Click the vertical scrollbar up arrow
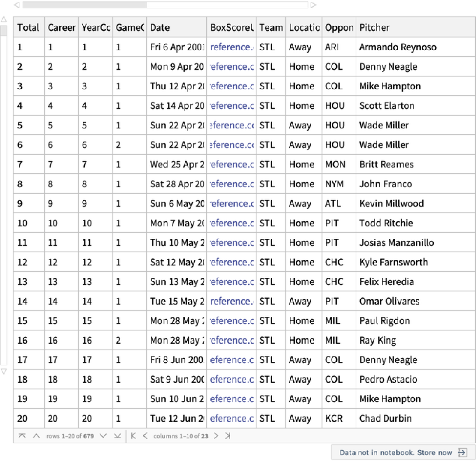Image resolution: width=476 pixels, height=461 pixels. pos(4,19)
